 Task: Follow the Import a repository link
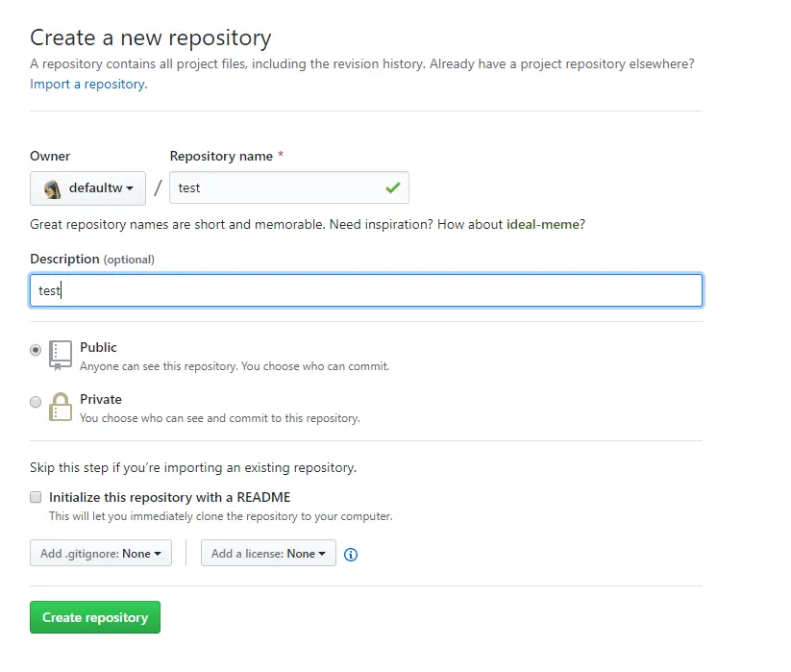click(x=87, y=84)
